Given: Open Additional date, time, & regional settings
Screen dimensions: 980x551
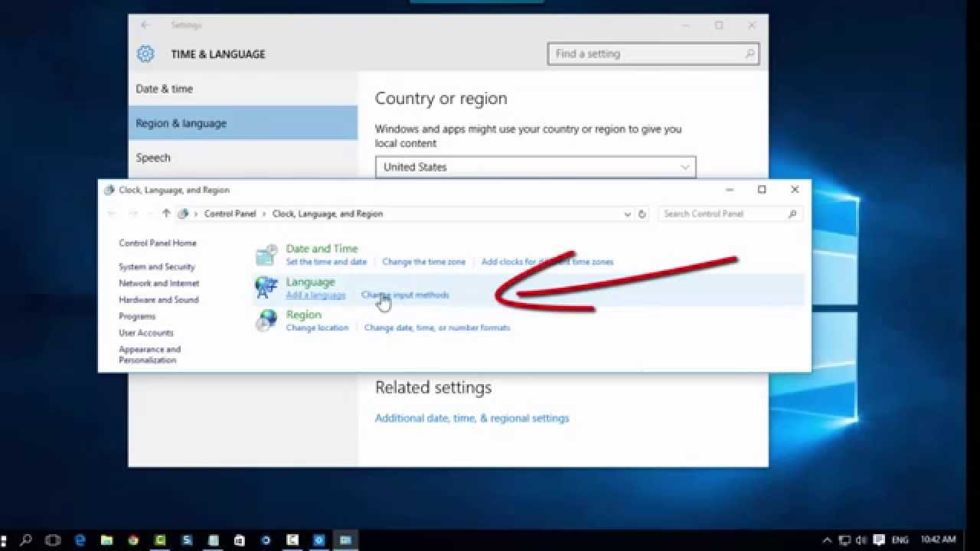Looking at the screenshot, I should (472, 419).
